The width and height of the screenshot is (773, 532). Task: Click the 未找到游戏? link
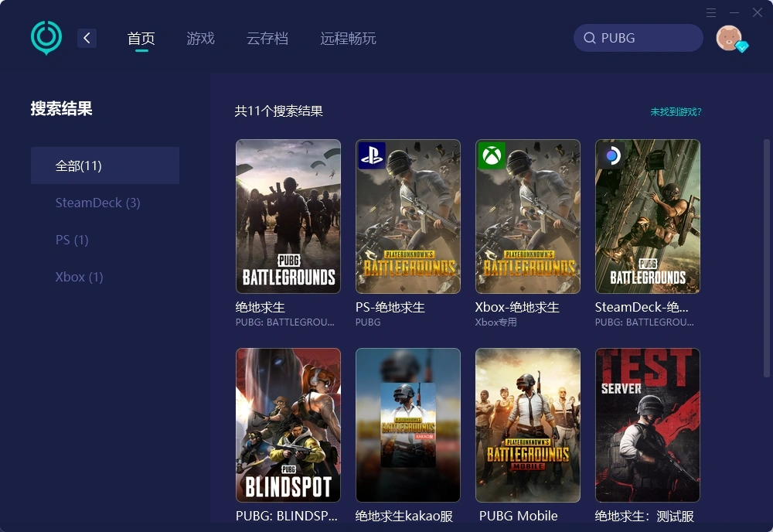674,112
